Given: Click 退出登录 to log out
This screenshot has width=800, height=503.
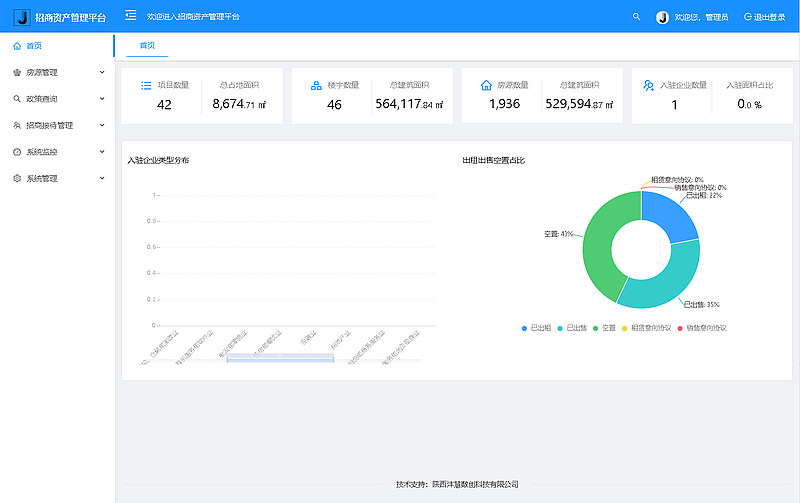Looking at the screenshot, I should point(764,17).
